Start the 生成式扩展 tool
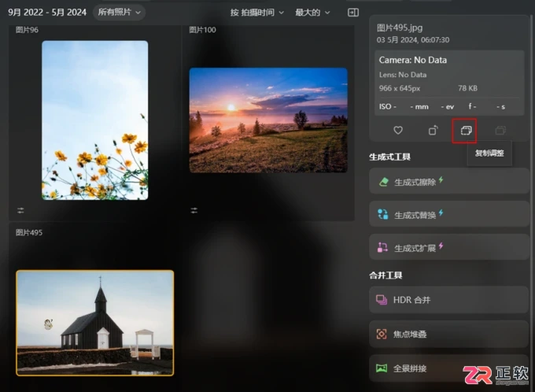 (x=448, y=247)
